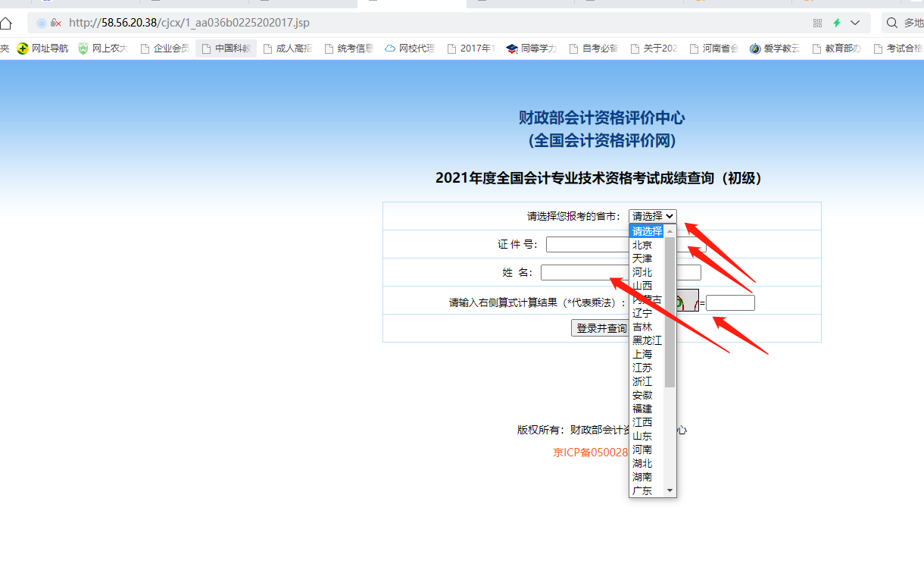Open the province selection dropdown

pyautogui.click(x=652, y=216)
